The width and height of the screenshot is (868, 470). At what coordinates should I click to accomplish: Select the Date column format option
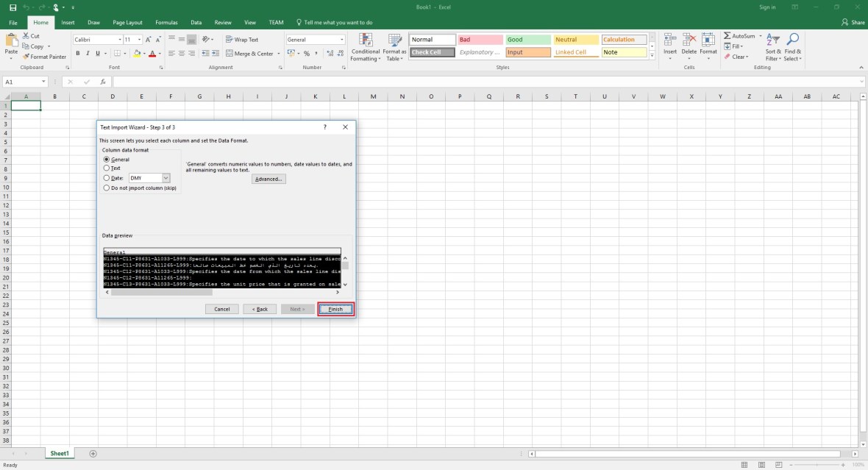pos(107,178)
